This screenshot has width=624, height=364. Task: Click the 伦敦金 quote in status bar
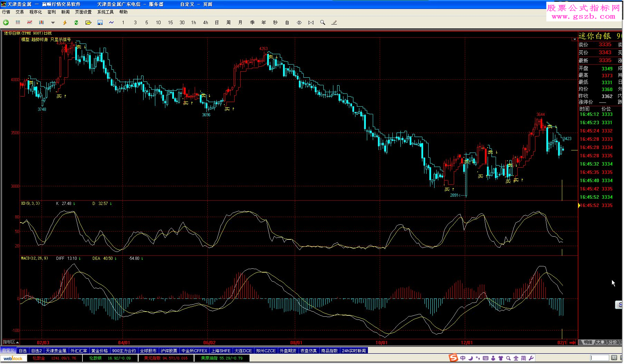39,358
